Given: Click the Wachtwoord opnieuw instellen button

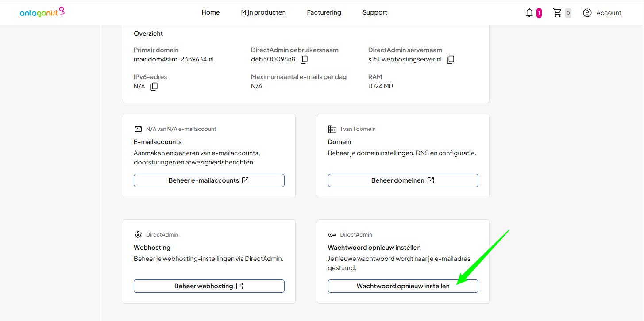Looking at the screenshot, I should tap(403, 286).
